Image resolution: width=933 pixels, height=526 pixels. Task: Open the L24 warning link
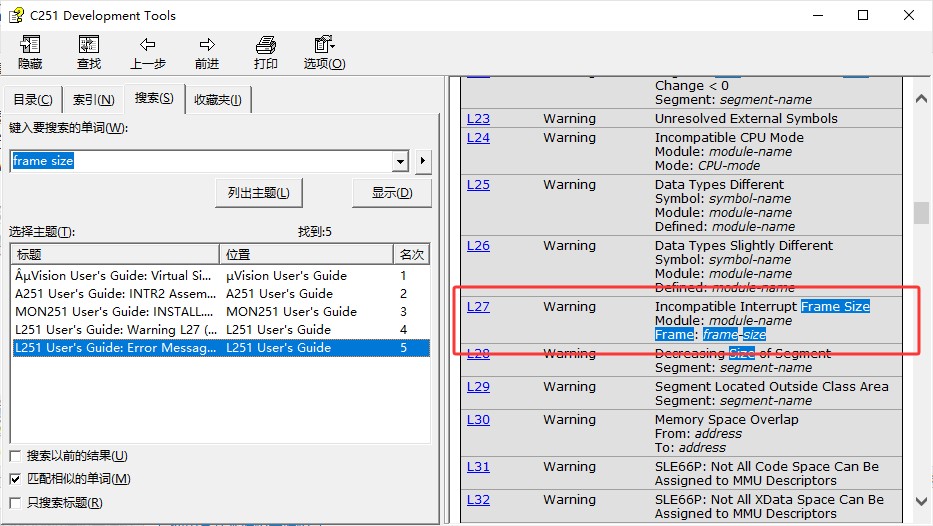point(478,137)
